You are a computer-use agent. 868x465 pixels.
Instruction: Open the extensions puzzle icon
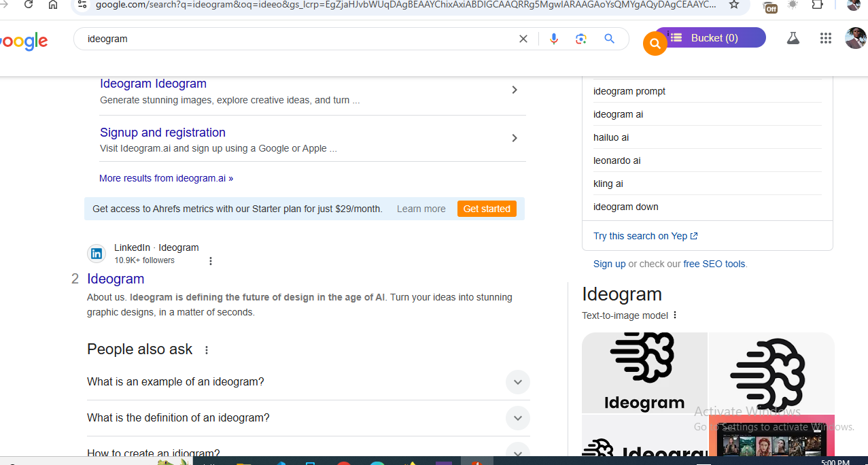coord(818,5)
